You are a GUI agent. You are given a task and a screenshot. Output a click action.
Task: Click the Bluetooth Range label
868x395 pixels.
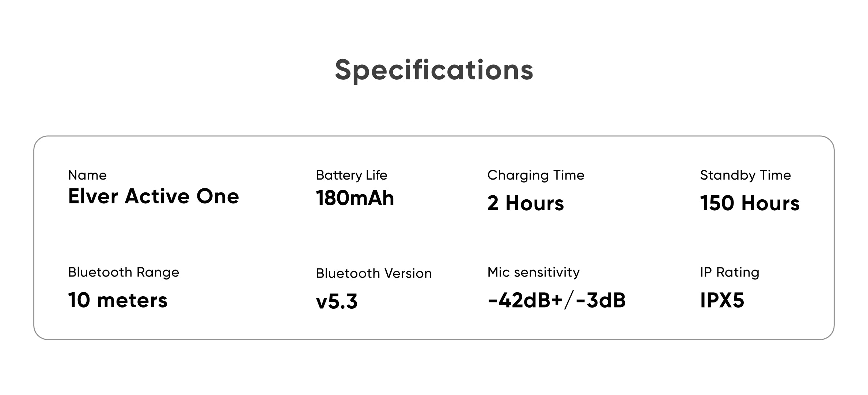[124, 272]
